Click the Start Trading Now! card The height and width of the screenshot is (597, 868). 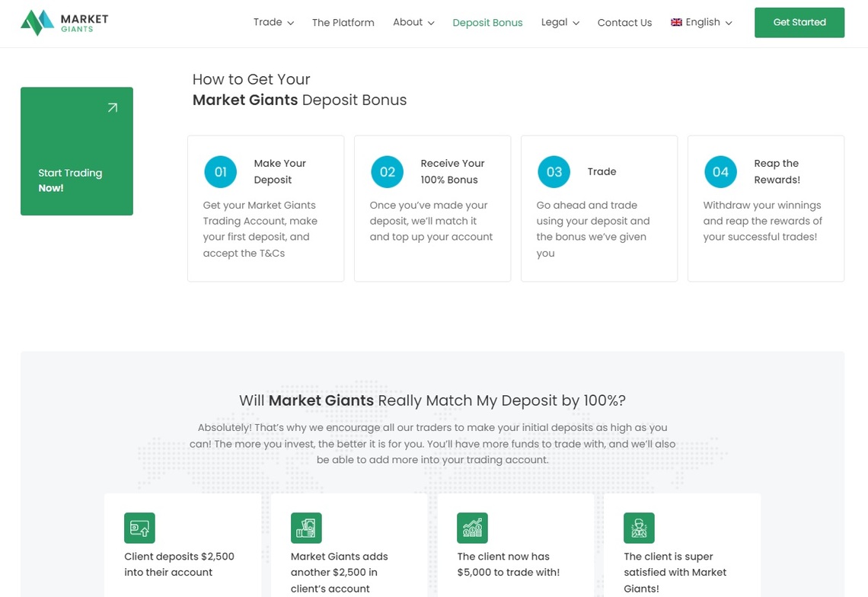click(x=77, y=152)
